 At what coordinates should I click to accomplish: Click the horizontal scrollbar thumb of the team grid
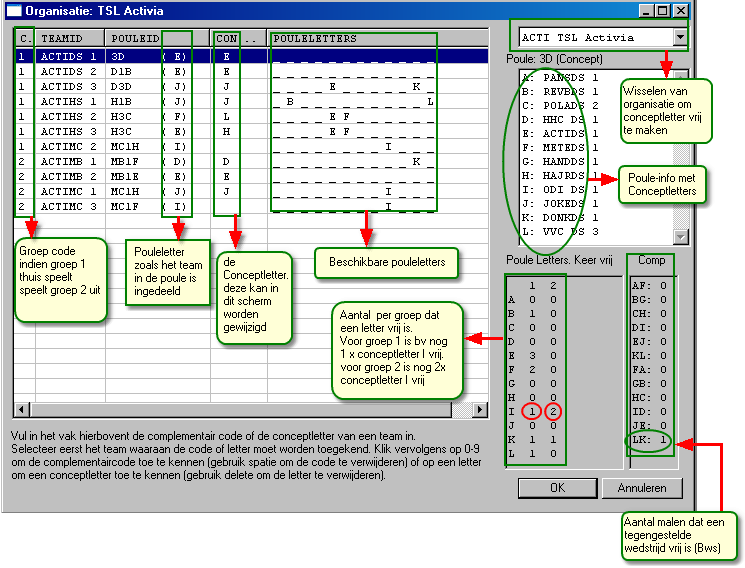pyautogui.click(x=240, y=409)
